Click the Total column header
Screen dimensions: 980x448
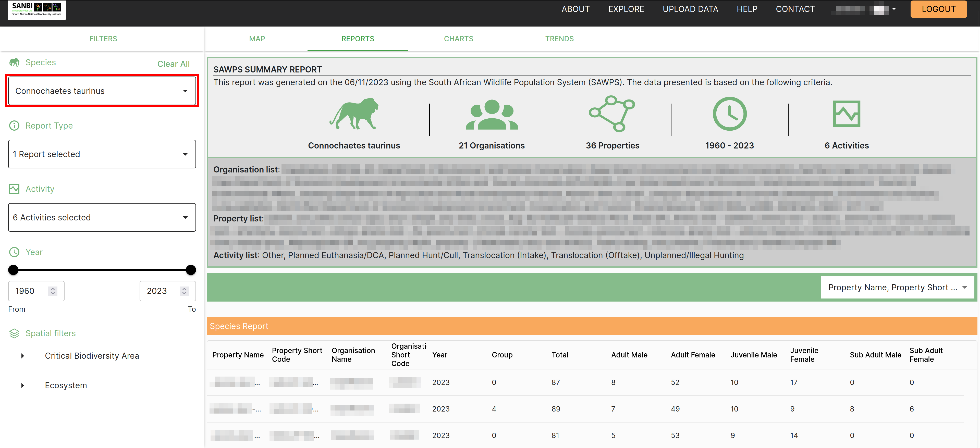560,355
